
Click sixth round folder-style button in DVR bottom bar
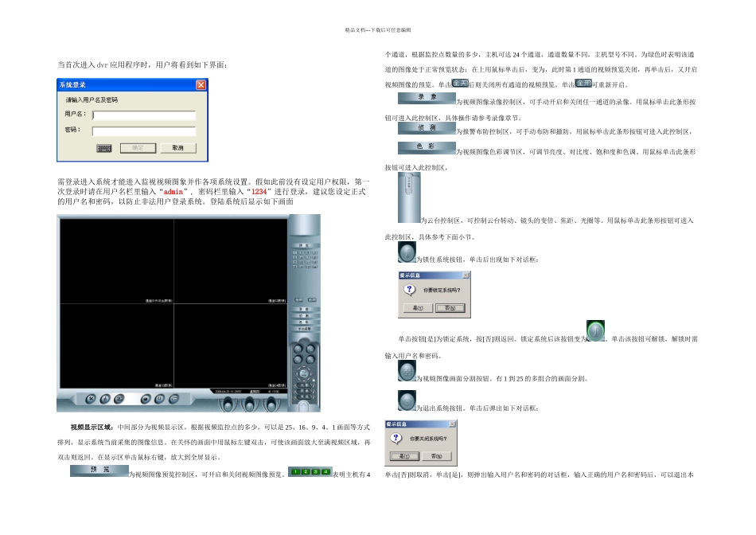173,399
